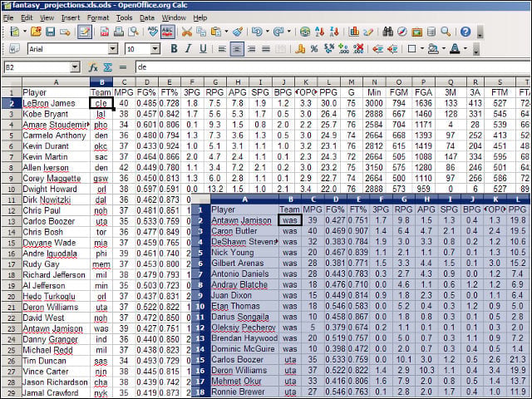
Task: Open the Undo history dropdown arrow
Action: [268, 32]
